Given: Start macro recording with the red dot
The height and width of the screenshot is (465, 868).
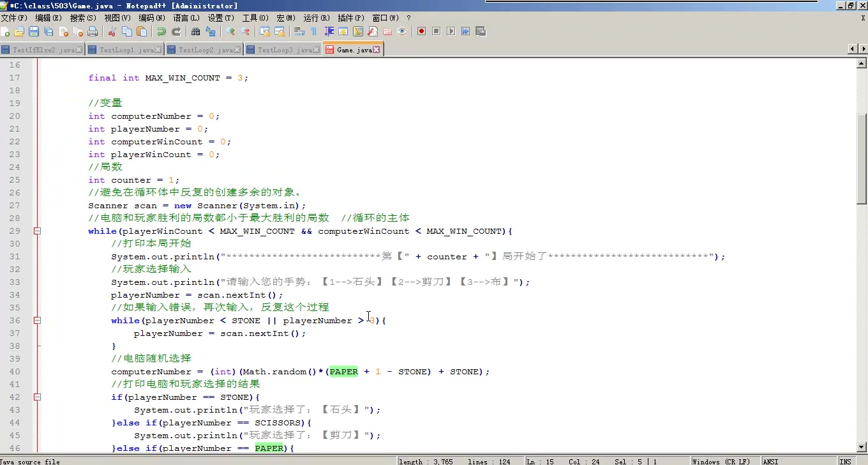Looking at the screenshot, I should click(x=422, y=31).
